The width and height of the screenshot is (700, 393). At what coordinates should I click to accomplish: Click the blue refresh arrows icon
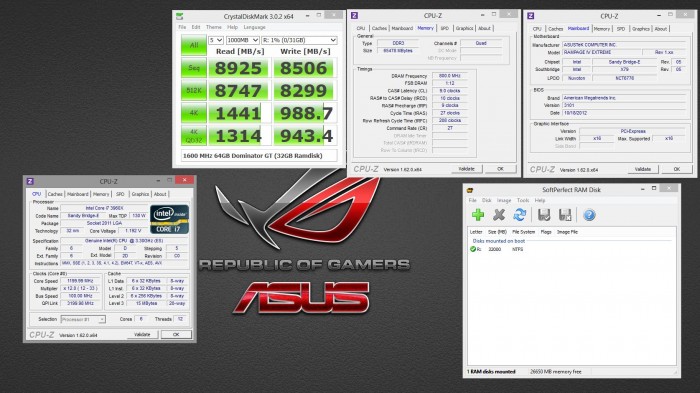520,215
